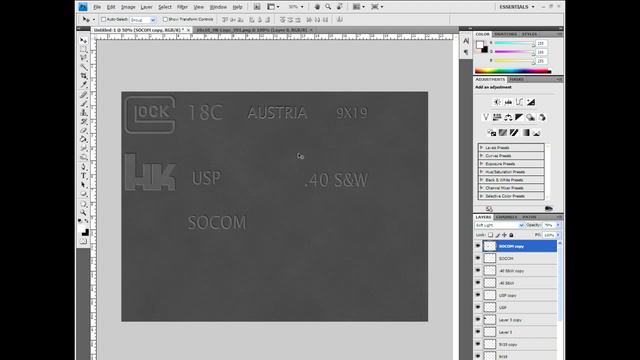
Task: Open the File menu
Action: (x=97, y=7)
